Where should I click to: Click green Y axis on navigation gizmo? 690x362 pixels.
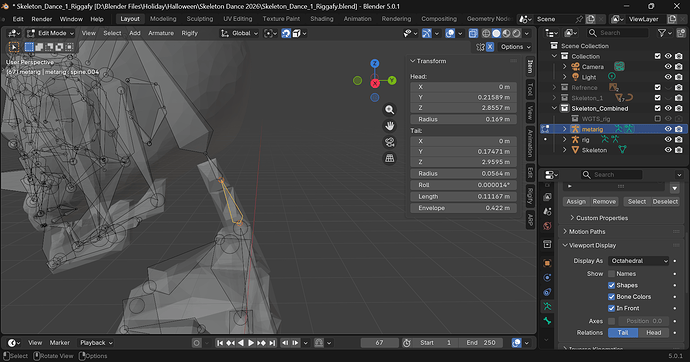click(x=392, y=80)
